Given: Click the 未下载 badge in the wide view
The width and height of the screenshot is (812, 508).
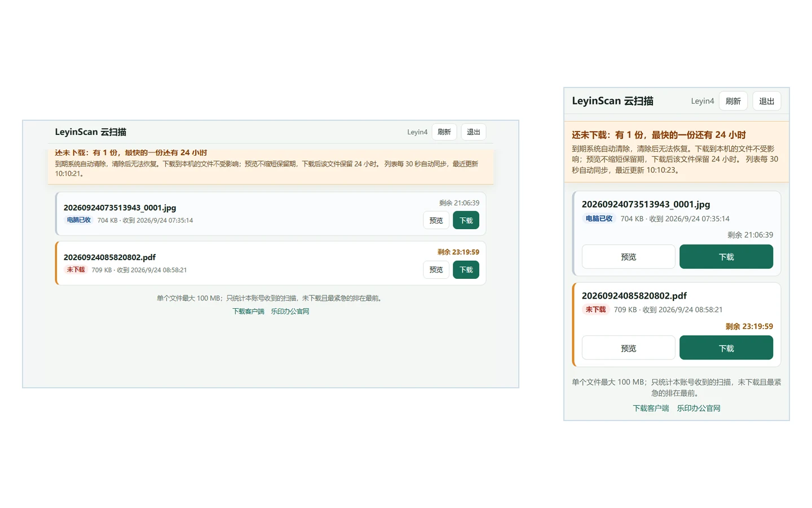Looking at the screenshot, I should tap(76, 270).
